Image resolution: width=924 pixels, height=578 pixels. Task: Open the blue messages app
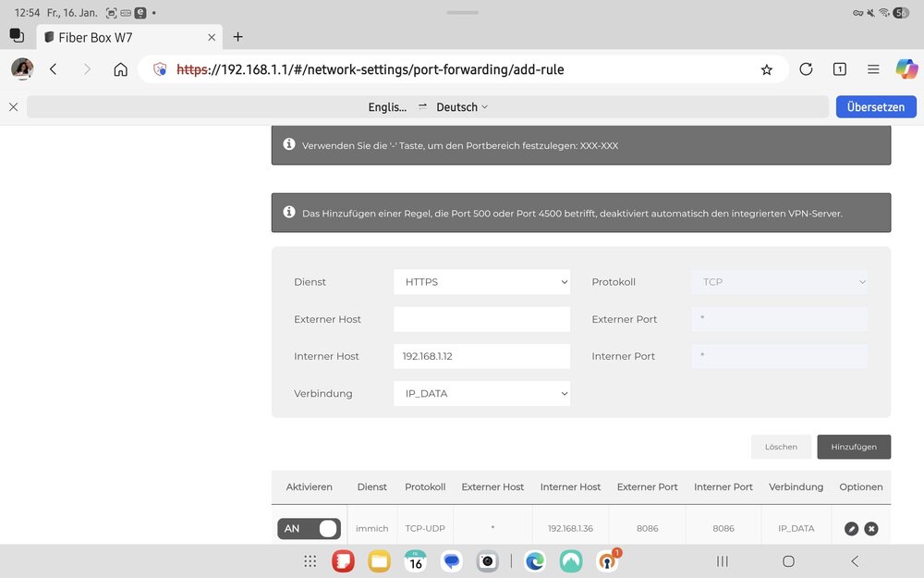452,561
